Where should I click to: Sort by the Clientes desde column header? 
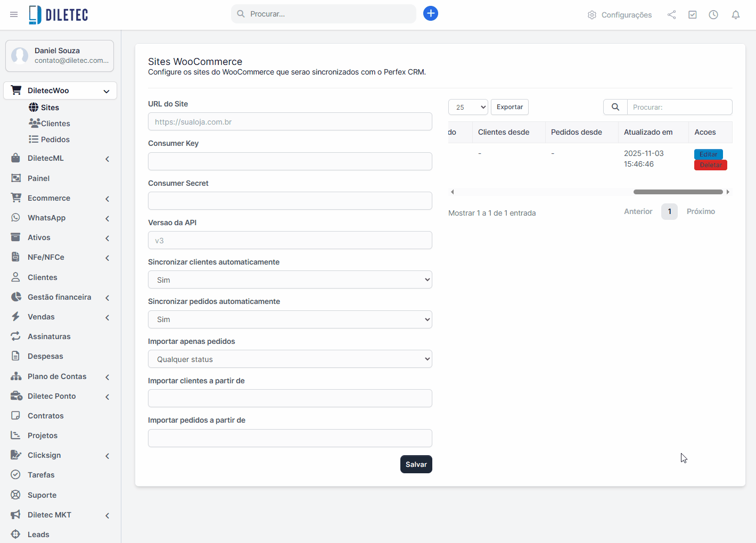point(509,132)
